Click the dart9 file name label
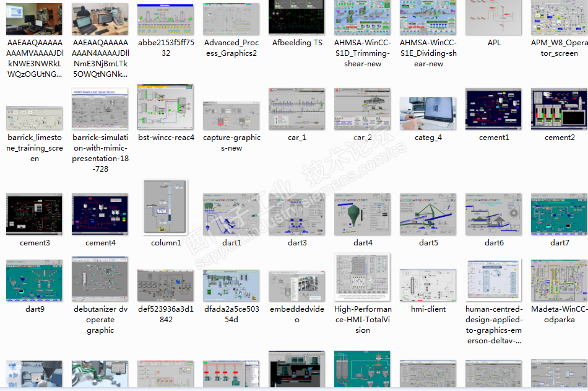The height and width of the screenshot is (391, 588). click(35, 309)
